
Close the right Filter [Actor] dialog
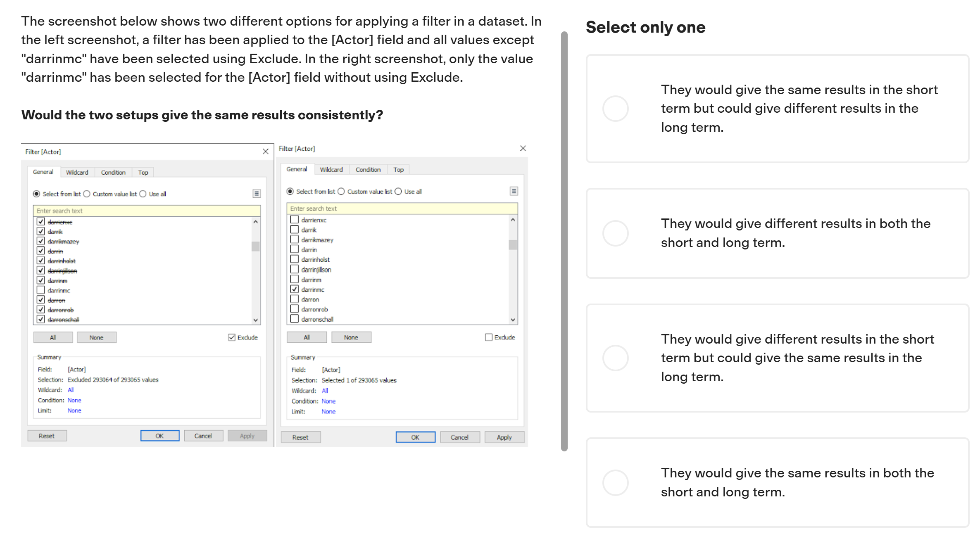pyautogui.click(x=523, y=148)
